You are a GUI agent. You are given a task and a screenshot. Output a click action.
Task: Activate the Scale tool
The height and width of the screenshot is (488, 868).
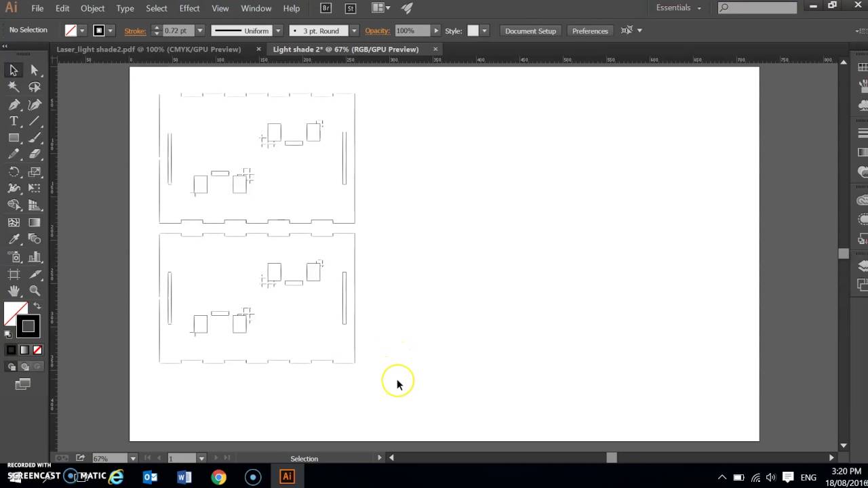[x=35, y=171]
